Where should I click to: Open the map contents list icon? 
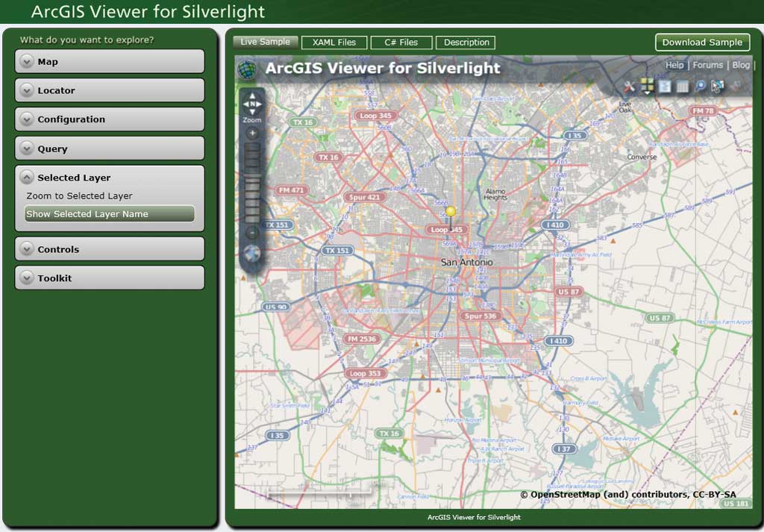tap(665, 87)
